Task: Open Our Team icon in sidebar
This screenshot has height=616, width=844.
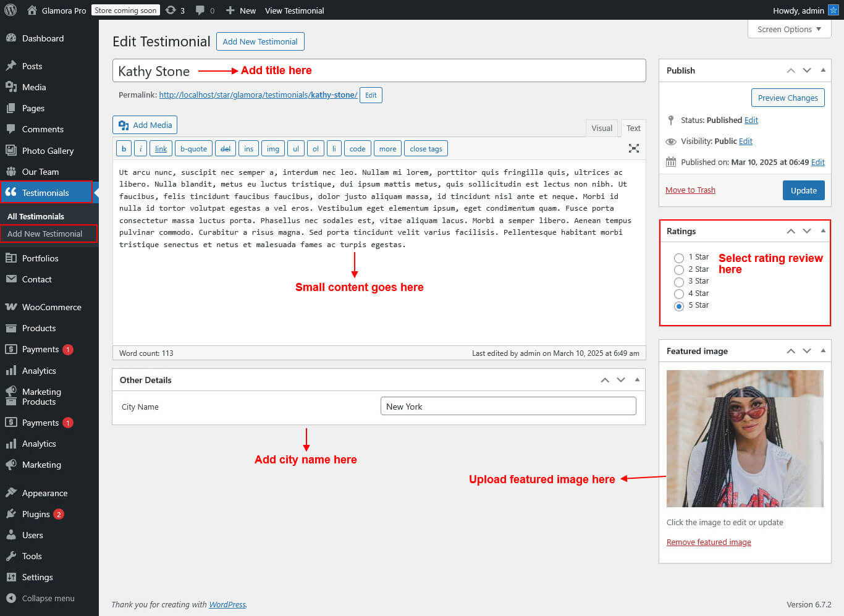Action: (x=11, y=171)
